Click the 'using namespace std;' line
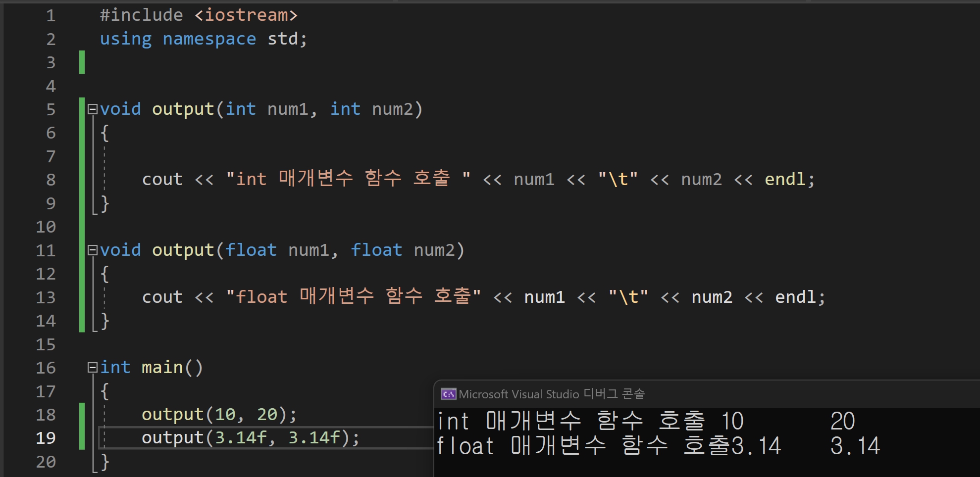Viewport: 980px width, 477px height. tap(204, 39)
